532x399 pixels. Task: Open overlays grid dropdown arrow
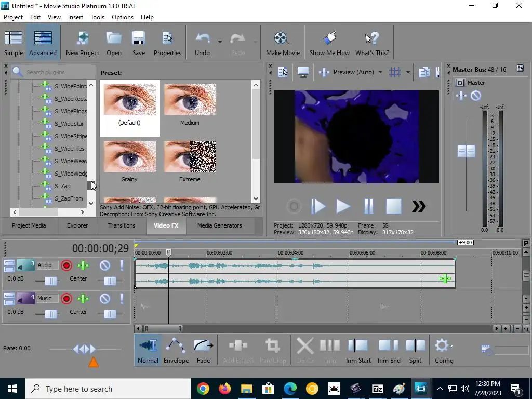coord(408,72)
